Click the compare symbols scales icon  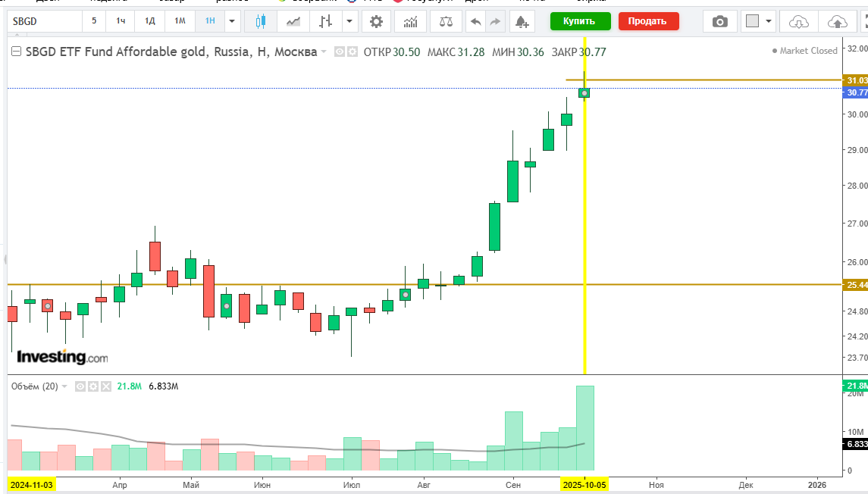pos(446,21)
